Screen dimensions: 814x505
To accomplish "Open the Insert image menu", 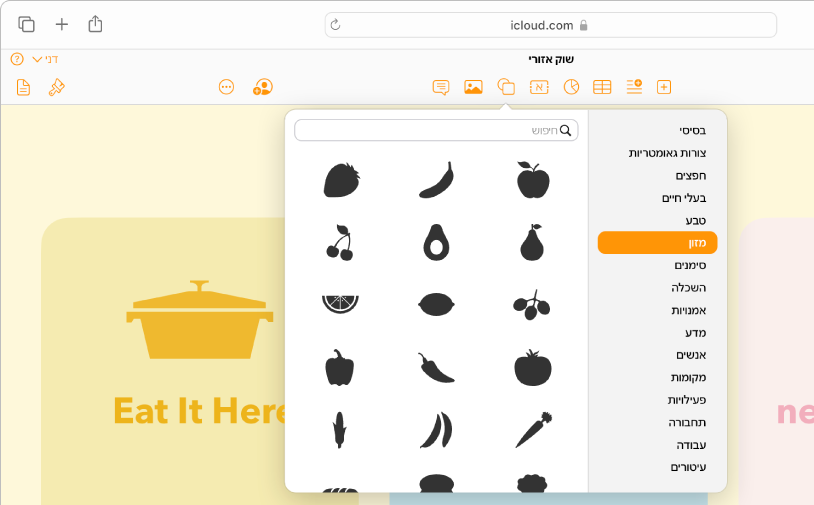I will point(473,87).
